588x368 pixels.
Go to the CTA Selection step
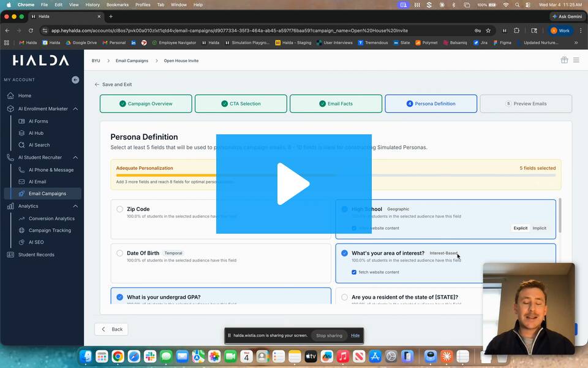(x=241, y=104)
